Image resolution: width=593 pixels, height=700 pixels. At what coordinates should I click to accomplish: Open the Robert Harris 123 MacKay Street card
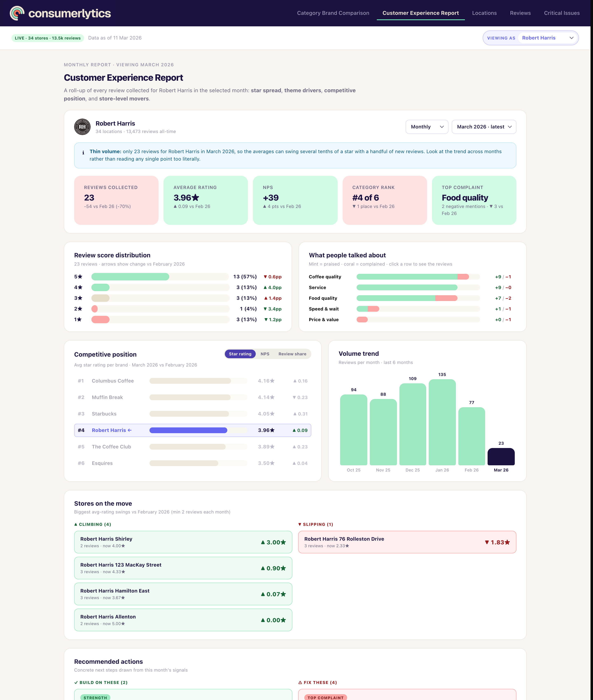(x=183, y=568)
